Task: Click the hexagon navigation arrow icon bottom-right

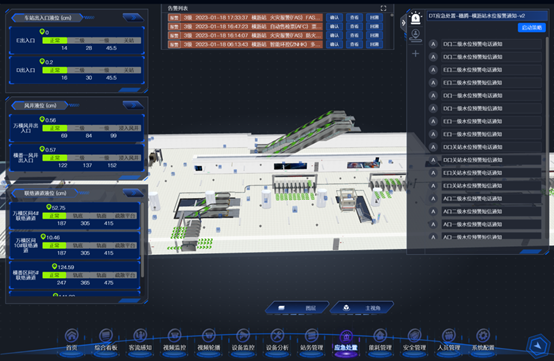Action: click(x=538, y=345)
